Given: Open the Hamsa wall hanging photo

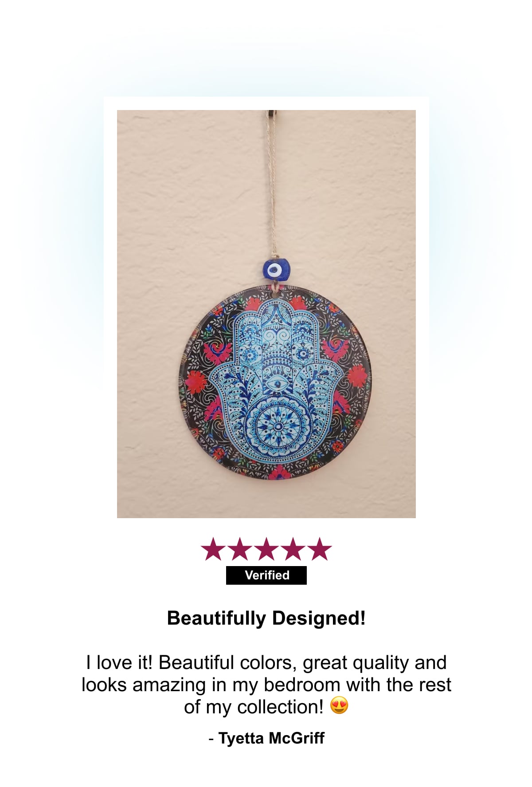Looking at the screenshot, I should (266, 314).
